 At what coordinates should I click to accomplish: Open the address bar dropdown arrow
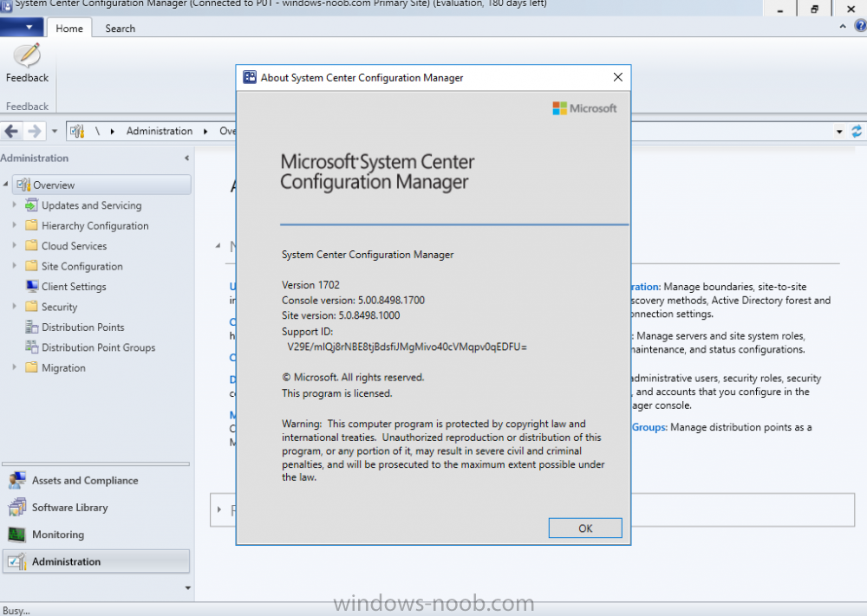(839, 132)
